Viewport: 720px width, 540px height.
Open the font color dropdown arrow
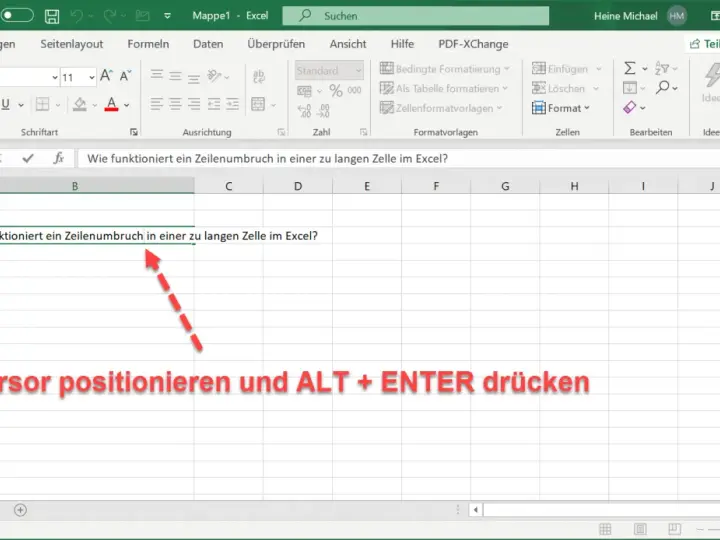[127, 105]
